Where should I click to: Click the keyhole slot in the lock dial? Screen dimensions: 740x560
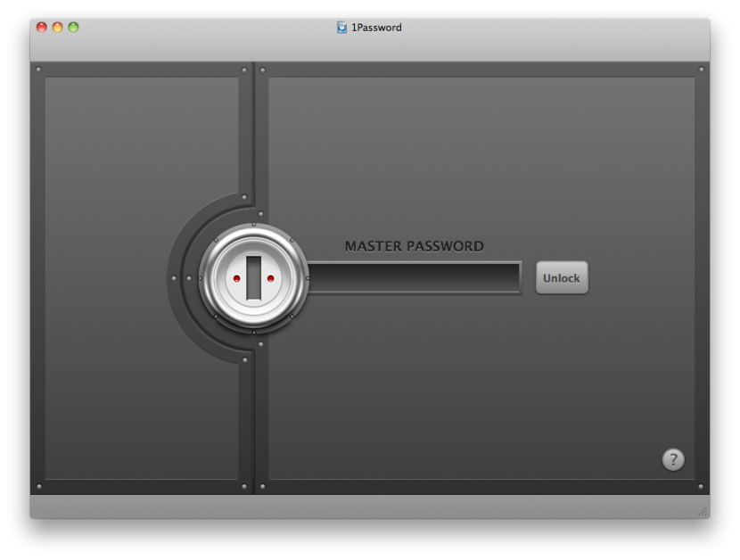pos(254,277)
